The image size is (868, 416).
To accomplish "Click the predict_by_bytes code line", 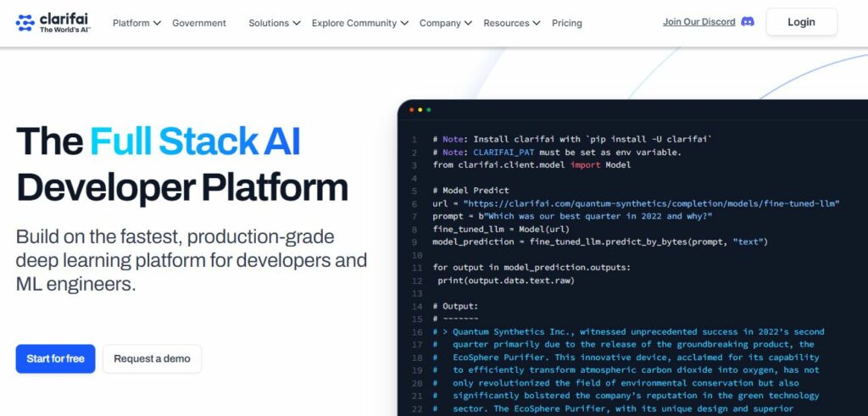I will [600, 241].
